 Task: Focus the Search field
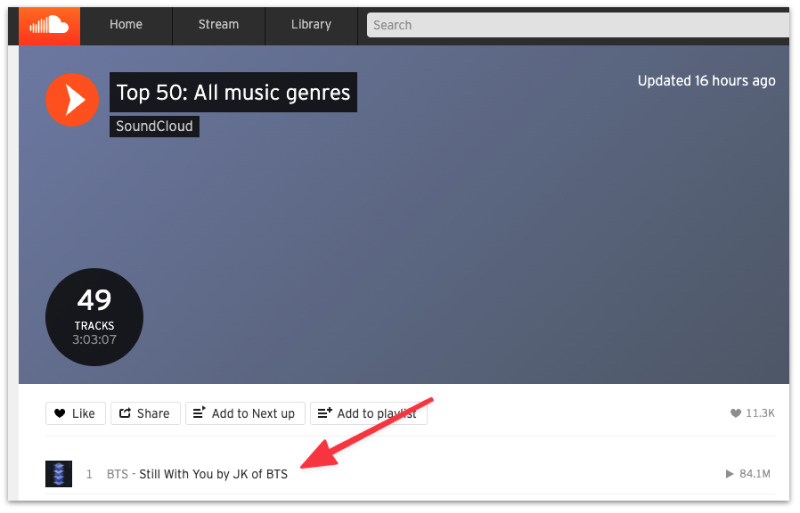[578, 25]
